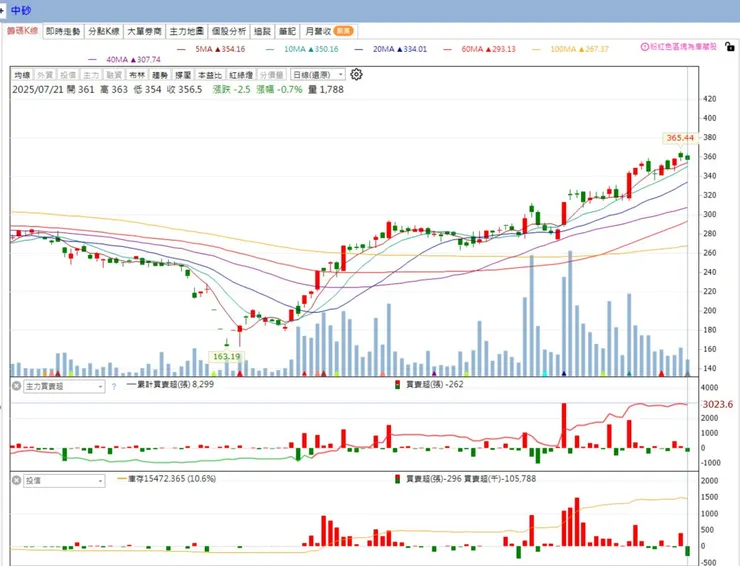The image size is (740, 566).
Task: Click the red-green bar icon beside 買賣超(張)-296
Action: coord(398,479)
